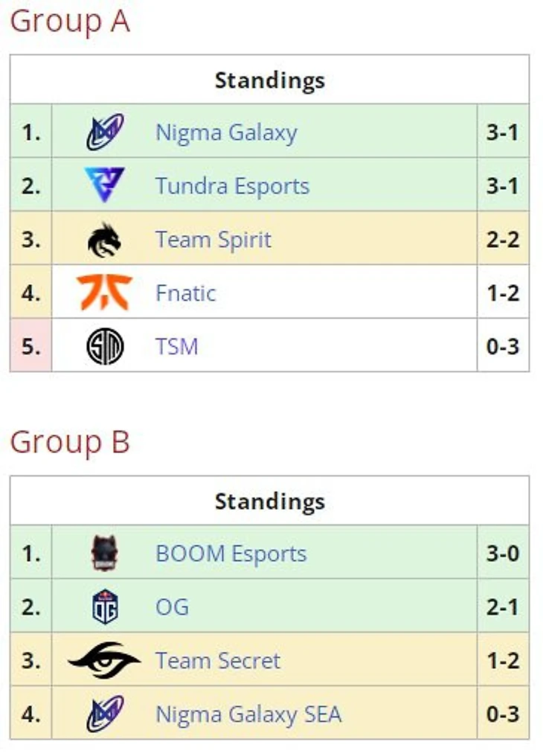543x756 pixels.
Task: Open the BOOM Esports team link
Action: 231,554
